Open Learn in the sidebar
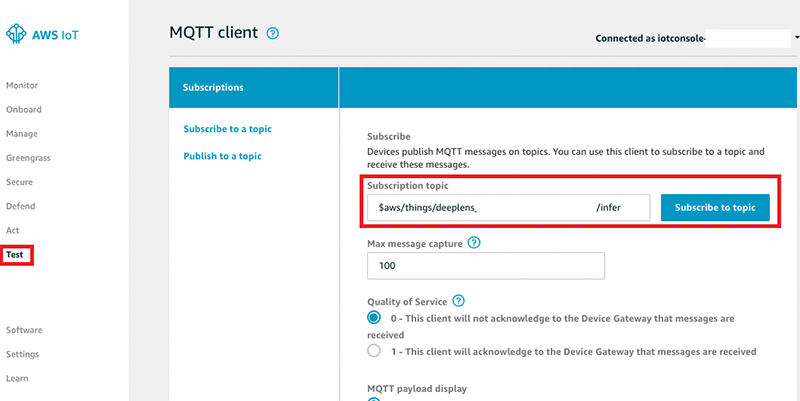The image size is (800, 401). (x=17, y=378)
